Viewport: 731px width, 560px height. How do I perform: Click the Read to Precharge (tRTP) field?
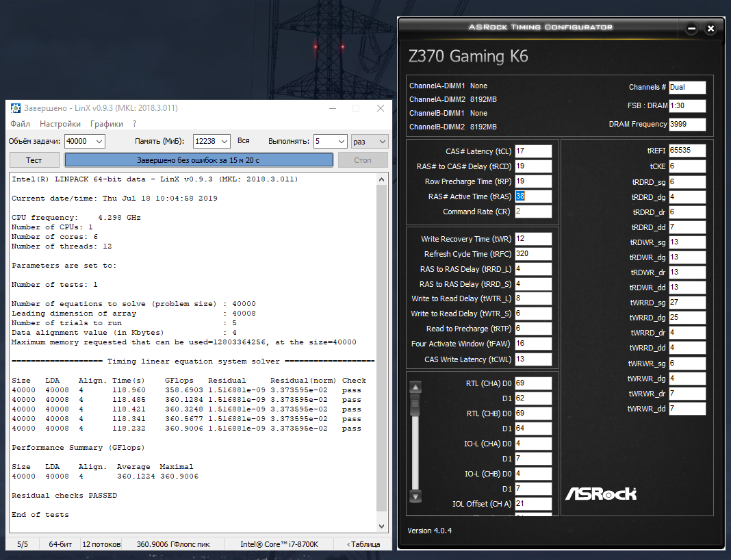pyautogui.click(x=533, y=329)
